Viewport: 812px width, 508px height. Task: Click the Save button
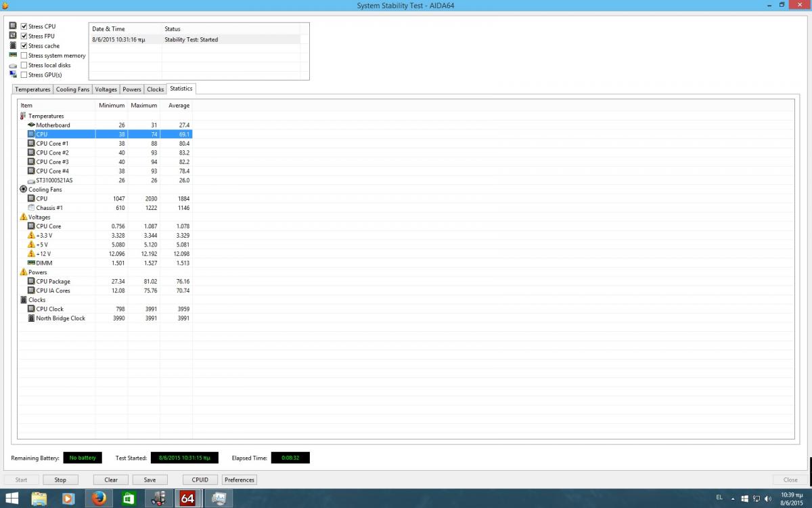[x=150, y=480]
